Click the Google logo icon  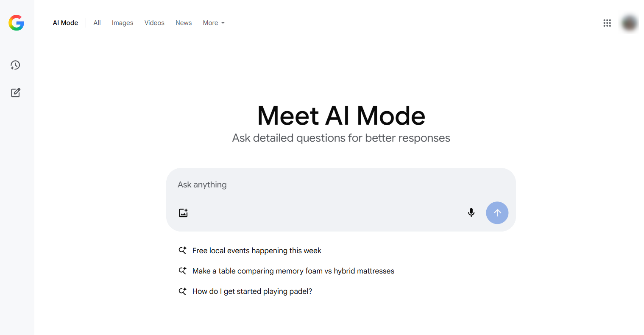[16, 23]
